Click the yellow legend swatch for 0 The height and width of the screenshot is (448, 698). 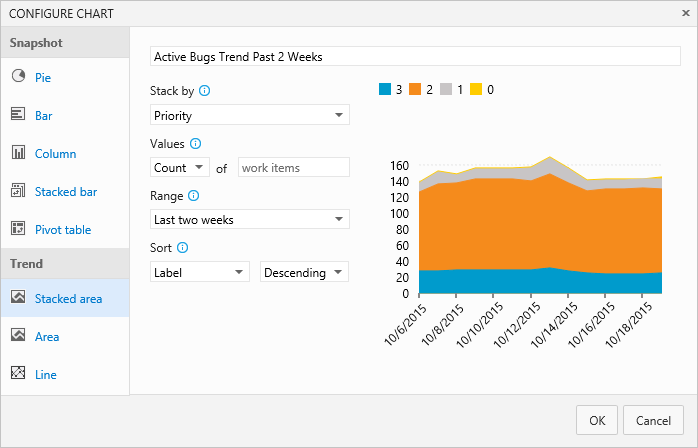476,89
